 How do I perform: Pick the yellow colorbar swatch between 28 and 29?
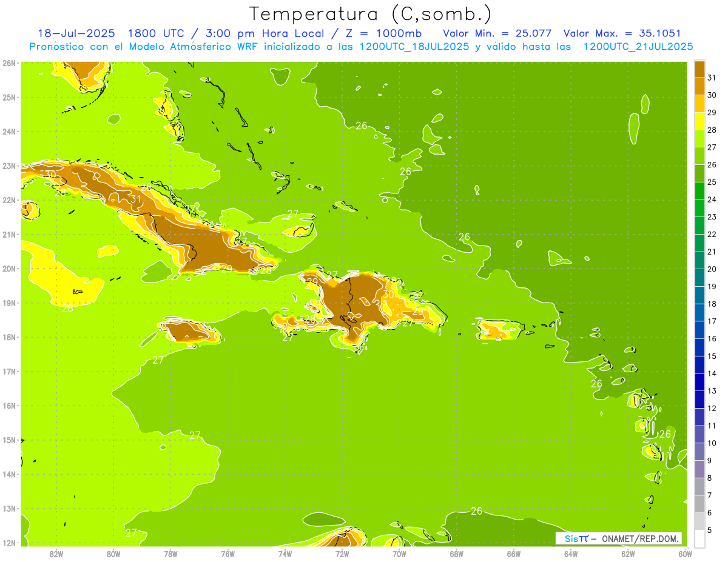point(699,121)
